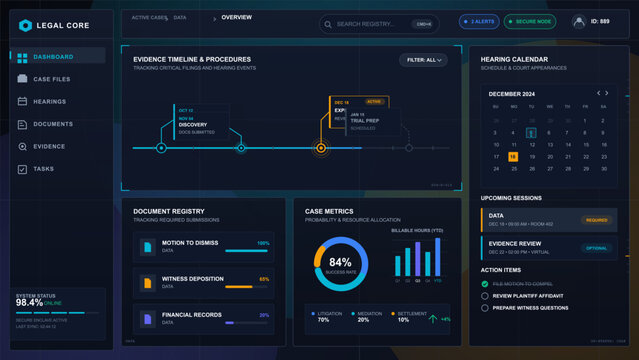Open the Filter: All dropdown
Screen dimensions: 639x360
pyautogui.click(x=423, y=60)
